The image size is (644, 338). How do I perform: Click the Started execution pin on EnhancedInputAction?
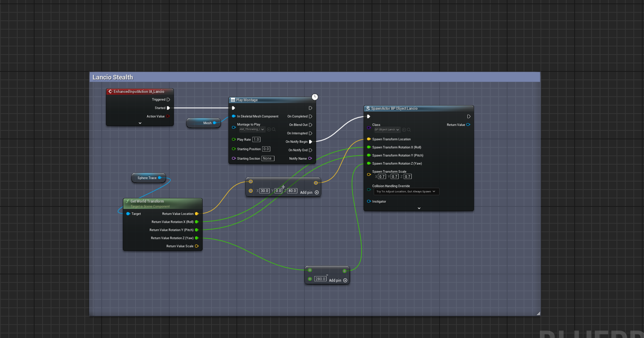click(168, 108)
